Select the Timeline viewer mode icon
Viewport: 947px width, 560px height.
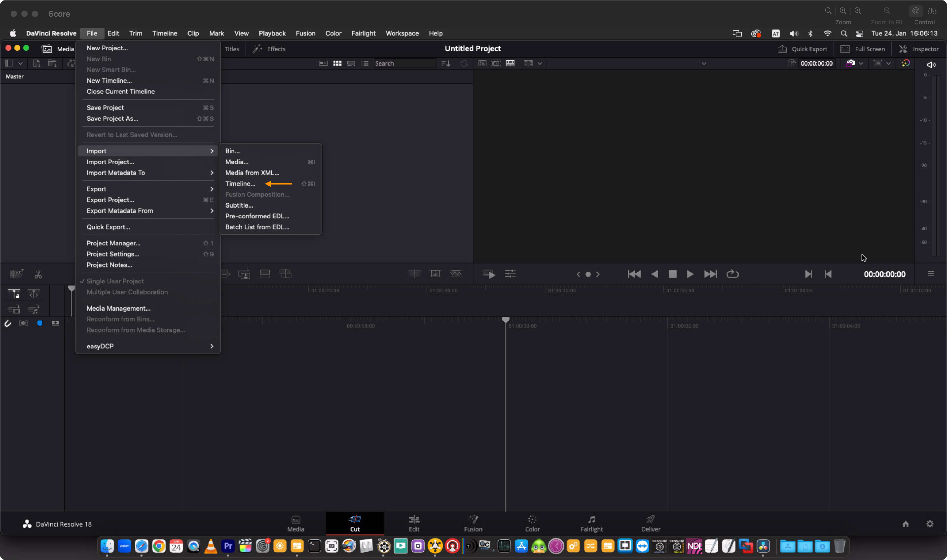pyautogui.click(x=510, y=63)
